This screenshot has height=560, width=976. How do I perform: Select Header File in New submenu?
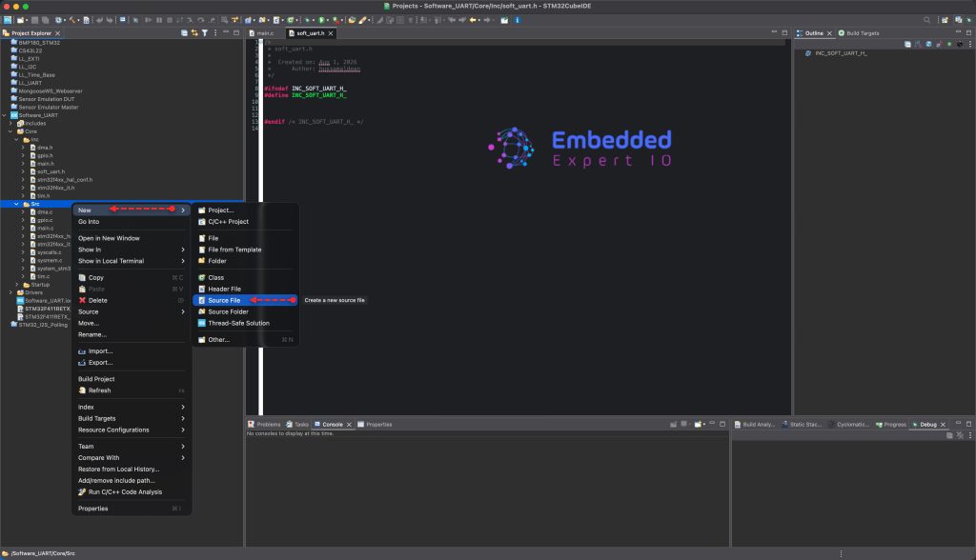[245, 289]
